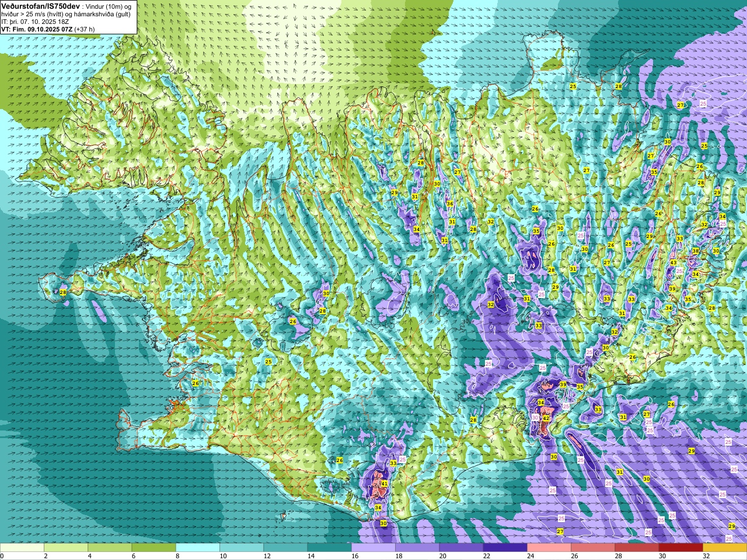Click the 'VT: Fim. 09.10.2025 07Z' valid time line
Viewport: 747px width, 560px height.
coord(37,29)
